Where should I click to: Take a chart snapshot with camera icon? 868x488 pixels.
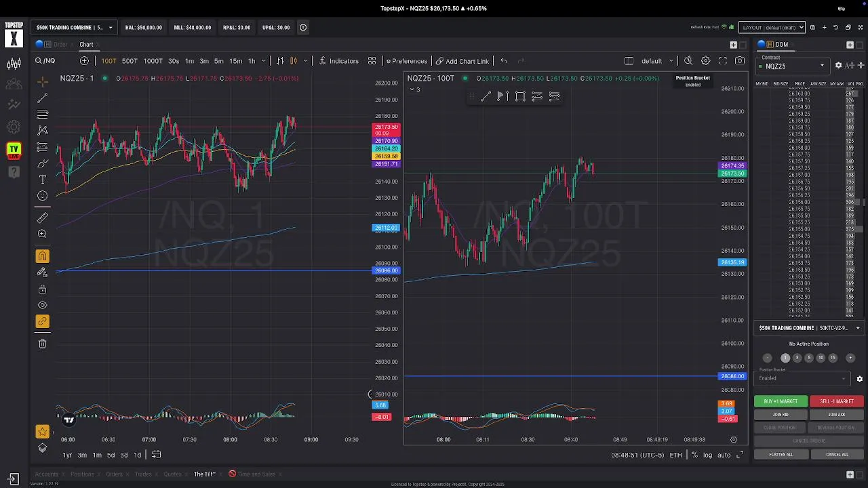(740, 61)
